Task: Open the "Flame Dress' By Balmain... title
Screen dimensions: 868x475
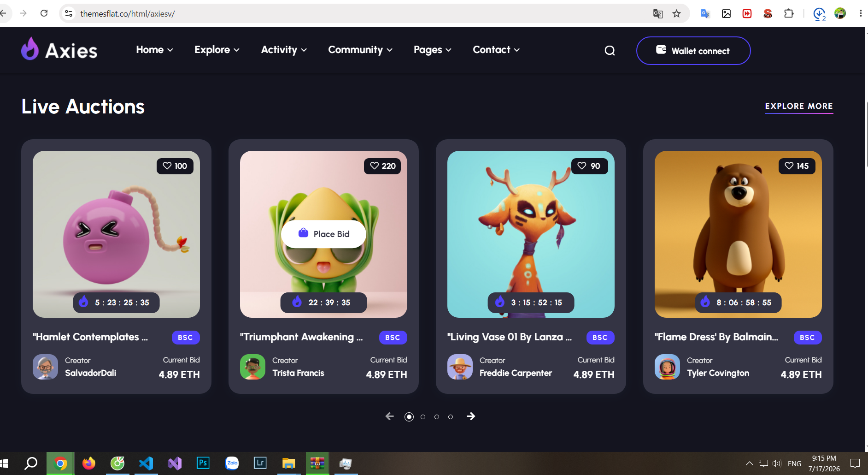Action: pos(716,337)
